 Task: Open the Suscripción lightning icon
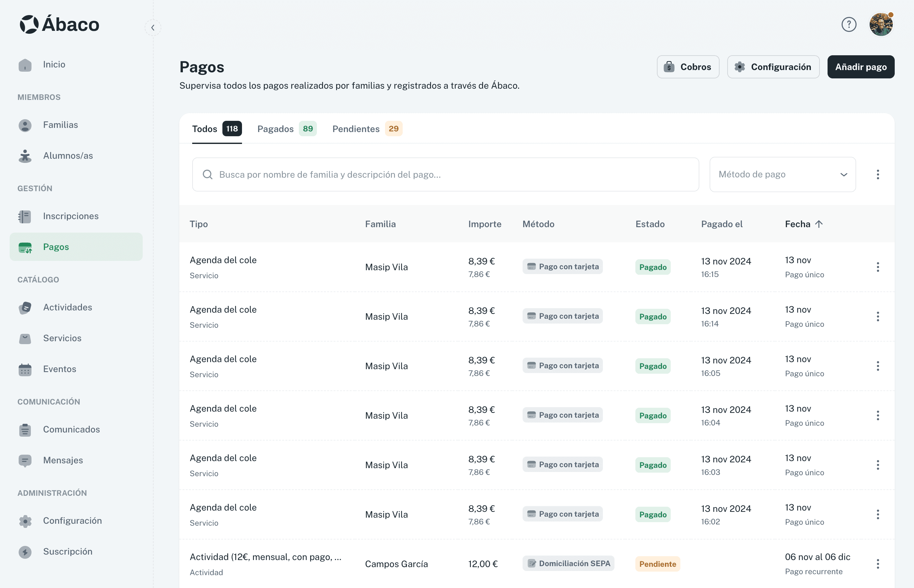(x=25, y=552)
